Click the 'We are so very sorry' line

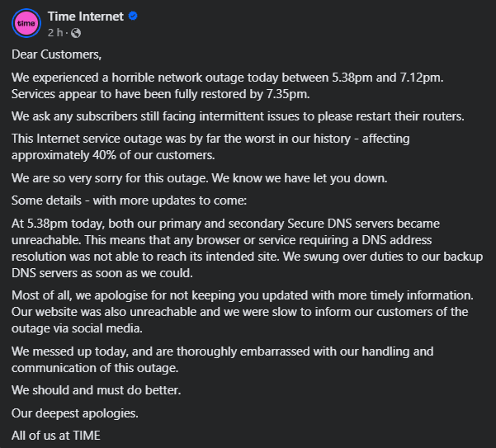pos(199,178)
